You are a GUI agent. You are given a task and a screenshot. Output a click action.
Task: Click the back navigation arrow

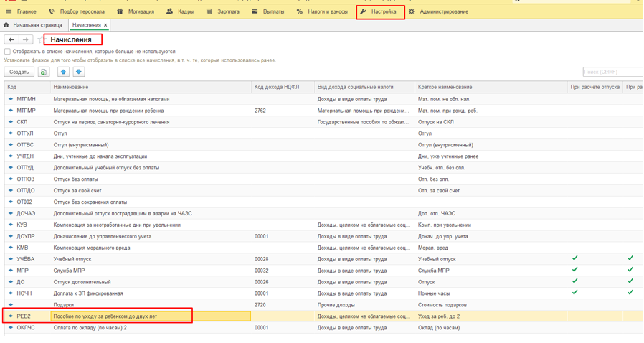pos(11,39)
